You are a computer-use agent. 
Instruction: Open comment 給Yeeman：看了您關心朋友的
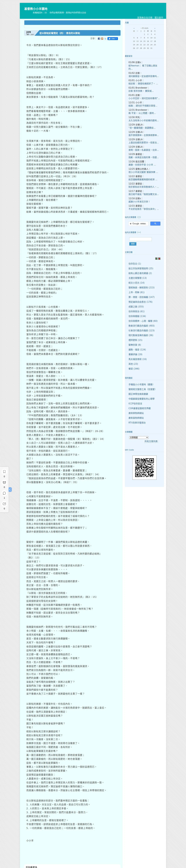coord(143,67)
